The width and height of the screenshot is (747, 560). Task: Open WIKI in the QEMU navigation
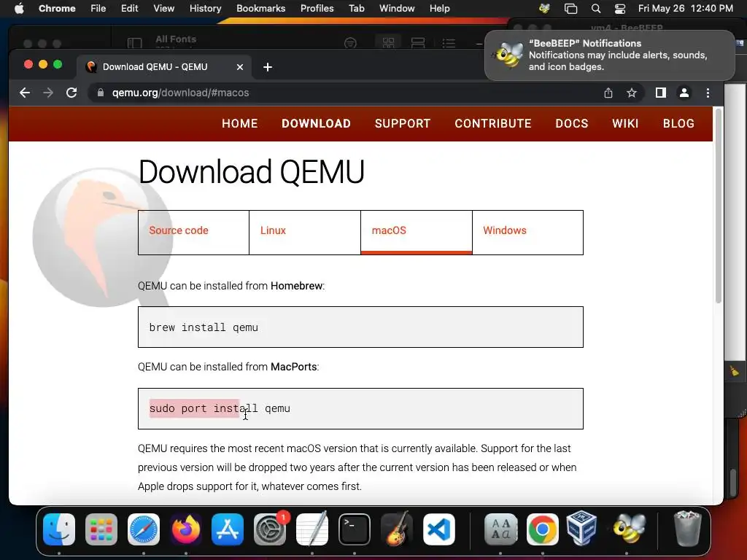tap(625, 124)
